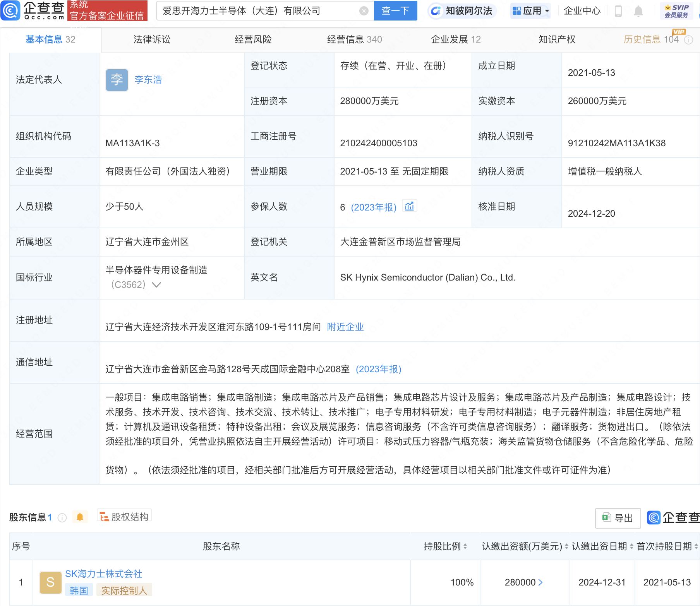Select 增值税一般纳税人 taxpayer qualification
This screenshot has width=700, height=606.
605,171
